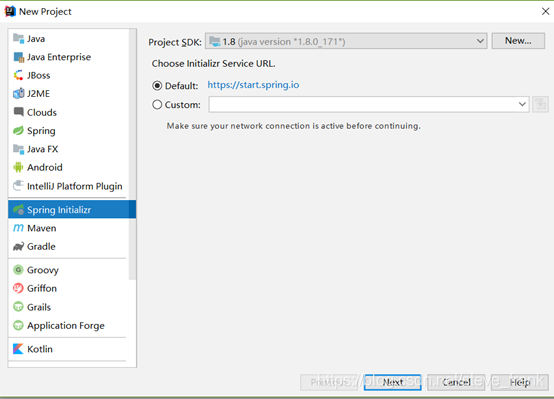This screenshot has height=399, width=554.
Task: Select the Custom service URL radio button
Action: [x=157, y=105]
